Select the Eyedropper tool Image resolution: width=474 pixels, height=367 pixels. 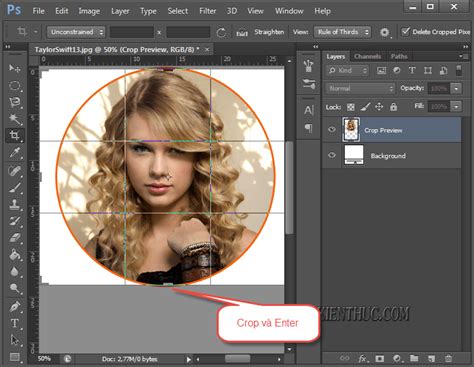click(14, 153)
